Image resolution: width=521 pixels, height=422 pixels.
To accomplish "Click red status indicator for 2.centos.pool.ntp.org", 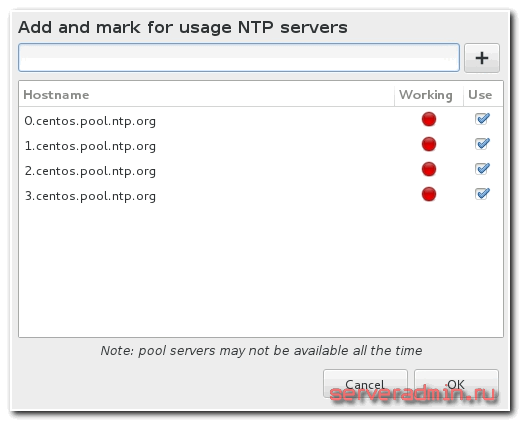I will tap(429, 169).
